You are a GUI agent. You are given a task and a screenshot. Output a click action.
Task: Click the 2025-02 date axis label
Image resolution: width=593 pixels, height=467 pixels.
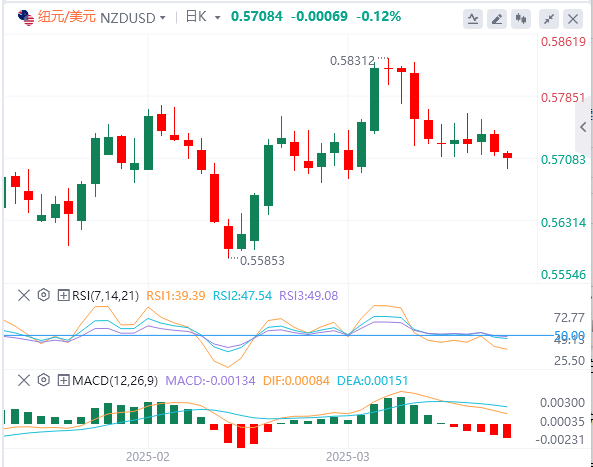147,456
